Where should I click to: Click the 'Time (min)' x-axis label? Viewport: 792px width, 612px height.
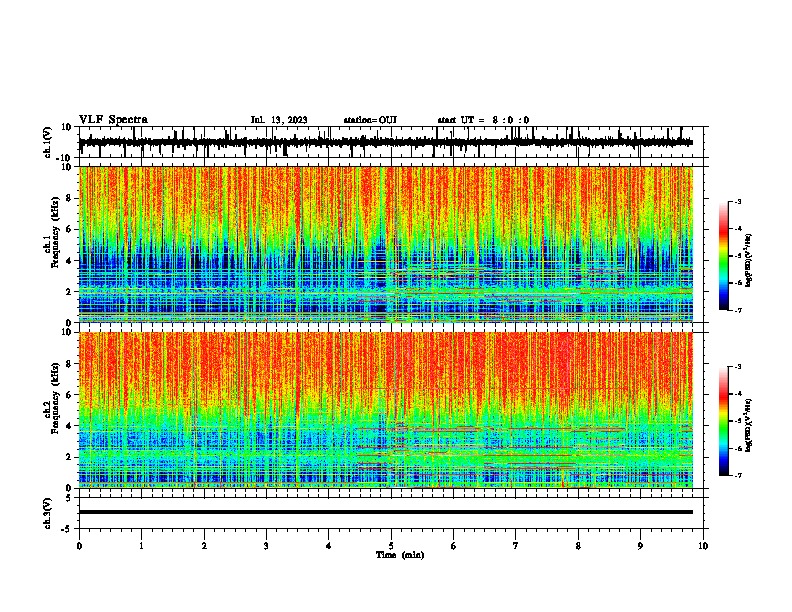tap(400, 555)
